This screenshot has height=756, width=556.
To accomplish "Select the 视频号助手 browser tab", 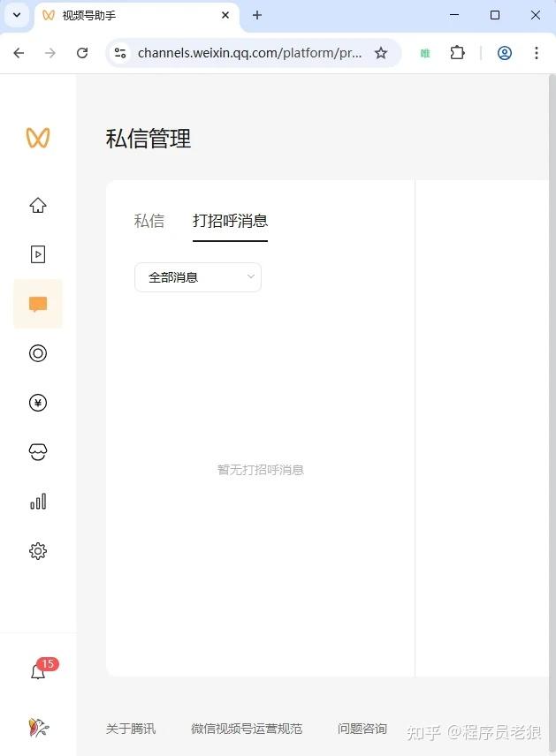I will pyautogui.click(x=135, y=15).
